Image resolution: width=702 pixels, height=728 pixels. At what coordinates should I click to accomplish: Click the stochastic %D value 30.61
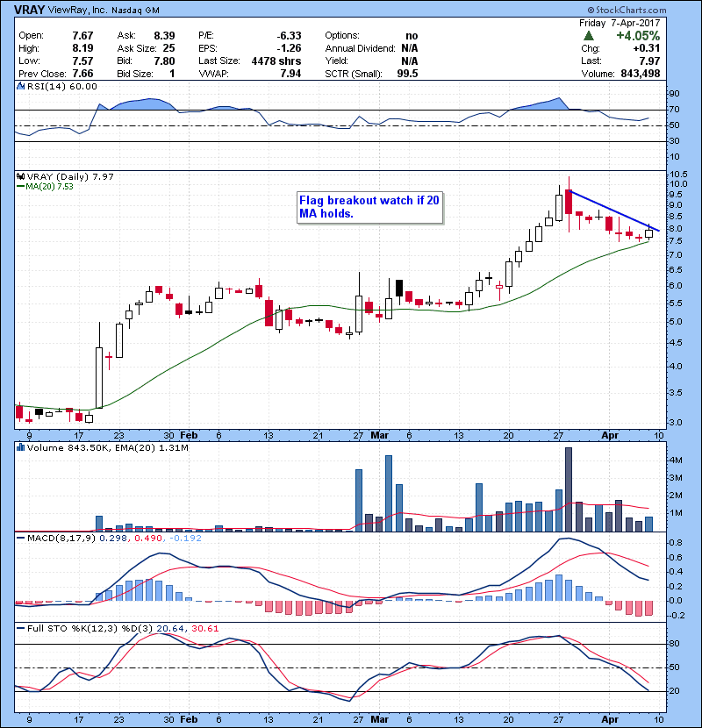(x=204, y=628)
